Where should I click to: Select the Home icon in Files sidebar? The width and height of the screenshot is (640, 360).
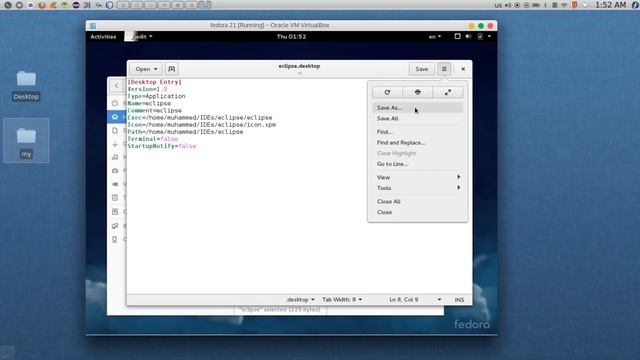115,117
